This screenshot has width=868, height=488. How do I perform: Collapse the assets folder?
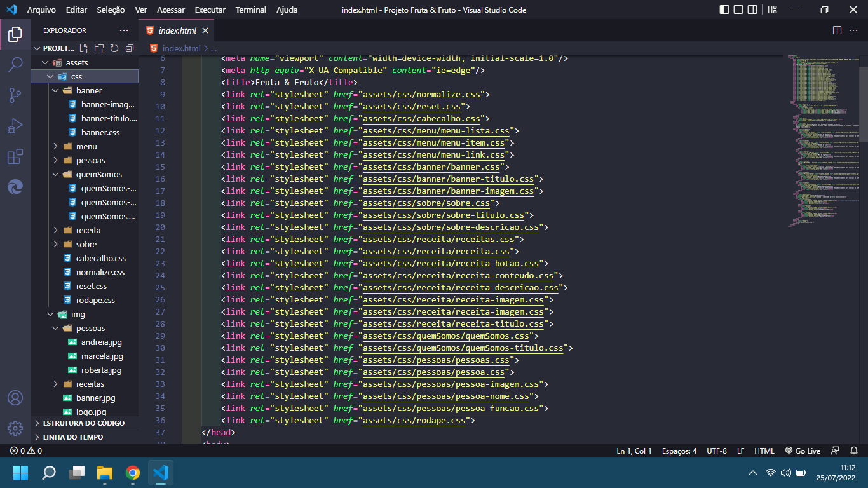(x=84, y=62)
